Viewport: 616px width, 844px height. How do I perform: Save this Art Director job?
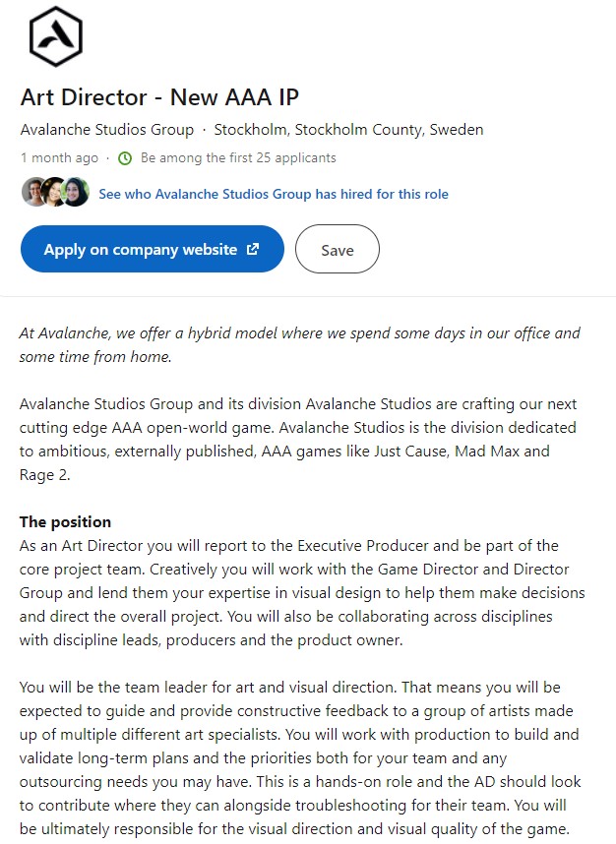(338, 249)
